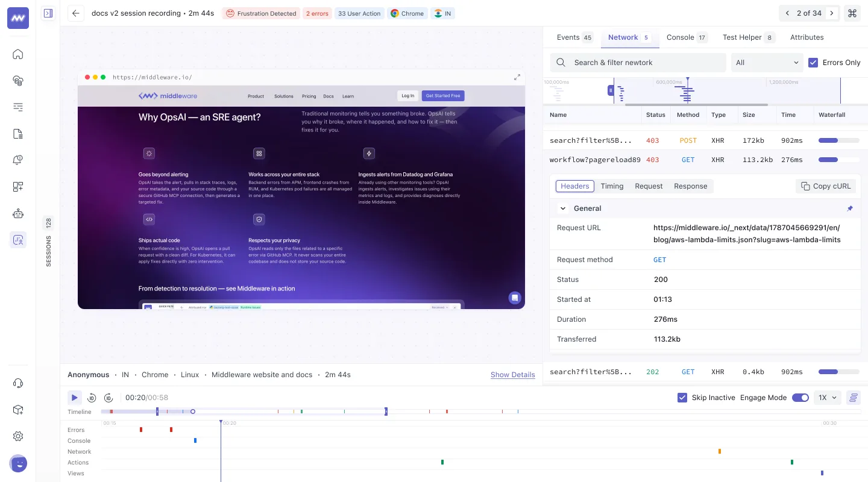Uncheck the Skip Inactive checkbox

click(x=682, y=398)
